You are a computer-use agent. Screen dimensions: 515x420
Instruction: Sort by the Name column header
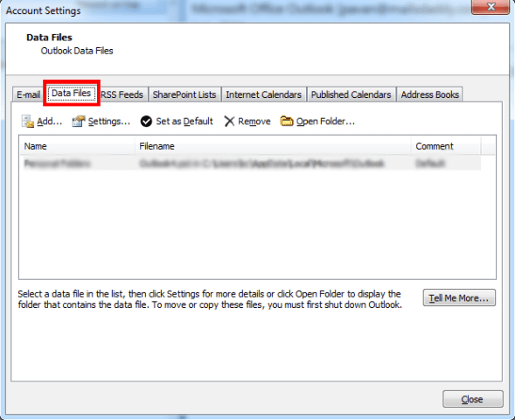(x=77, y=146)
